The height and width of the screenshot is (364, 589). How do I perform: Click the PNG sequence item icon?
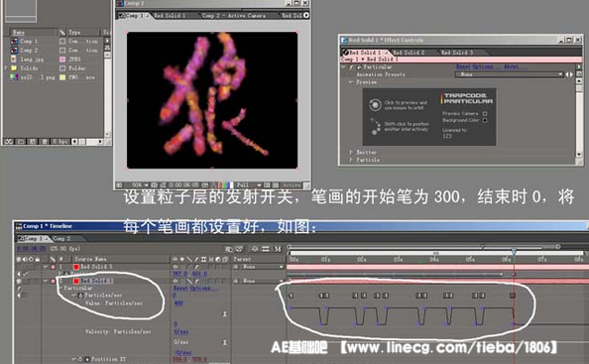coord(14,77)
